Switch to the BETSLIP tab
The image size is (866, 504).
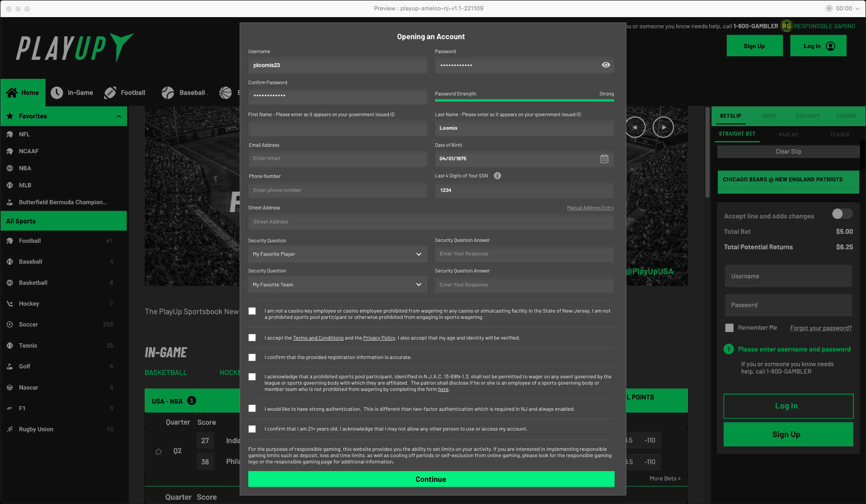pyautogui.click(x=730, y=116)
